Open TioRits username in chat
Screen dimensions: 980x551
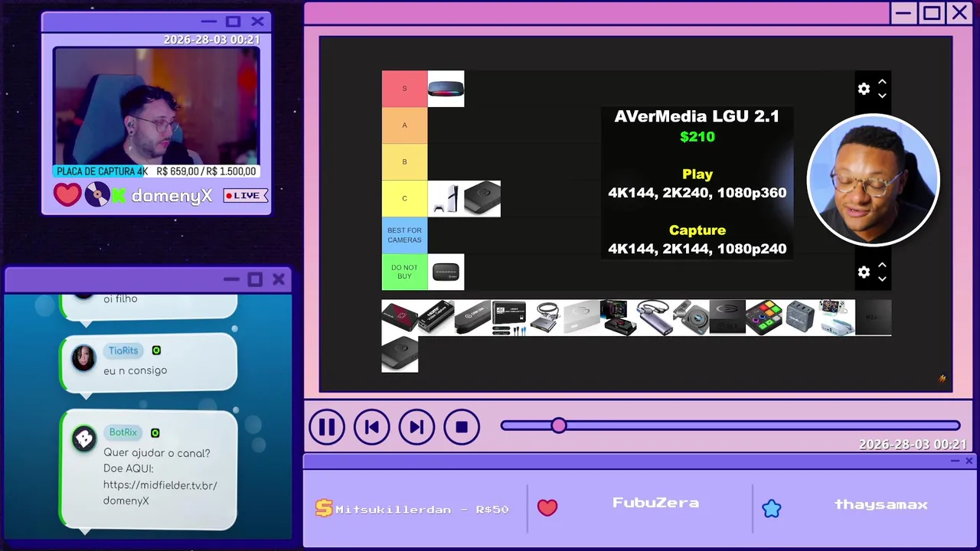pyautogui.click(x=123, y=350)
